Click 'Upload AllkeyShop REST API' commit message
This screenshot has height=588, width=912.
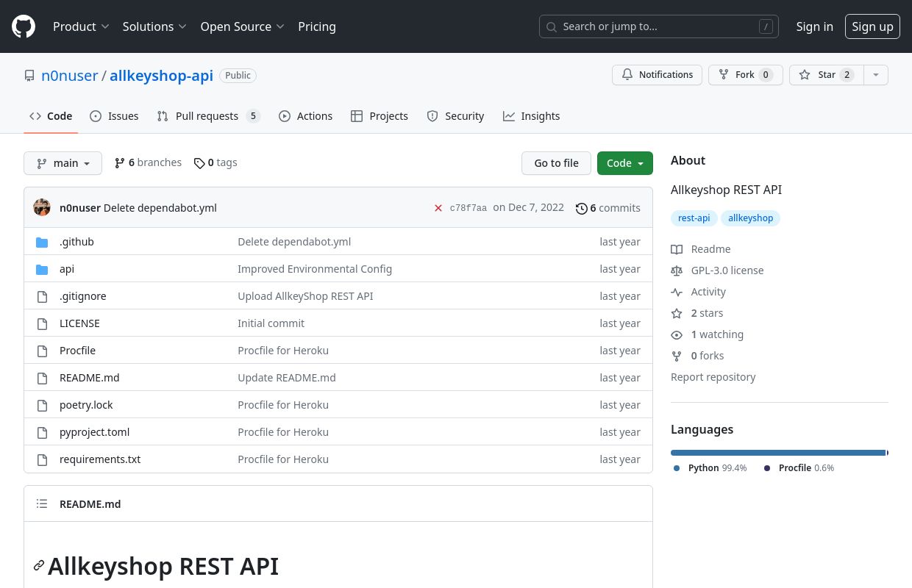[305, 296]
